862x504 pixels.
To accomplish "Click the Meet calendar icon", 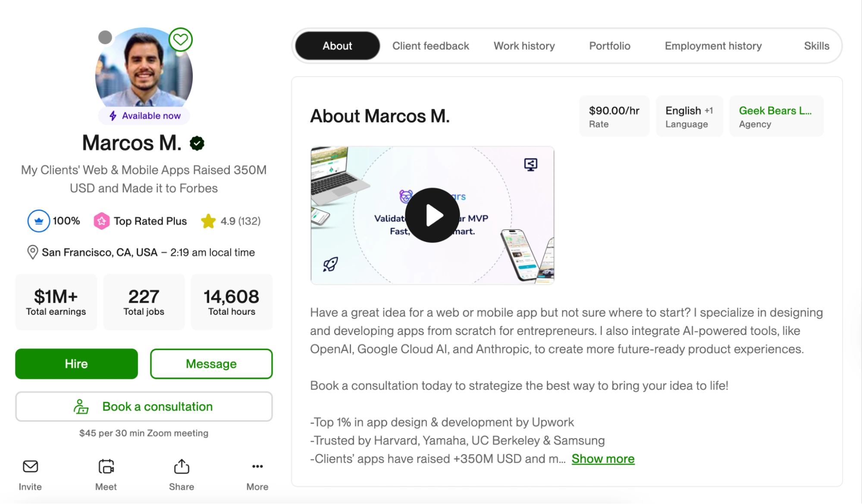I will 106,466.
